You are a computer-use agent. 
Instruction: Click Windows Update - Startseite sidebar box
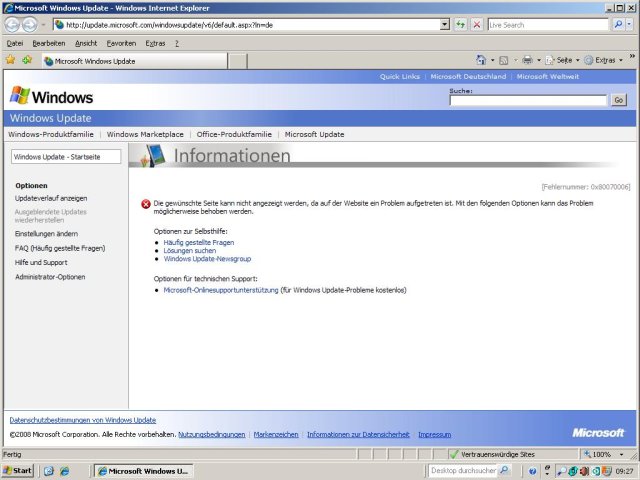point(66,157)
